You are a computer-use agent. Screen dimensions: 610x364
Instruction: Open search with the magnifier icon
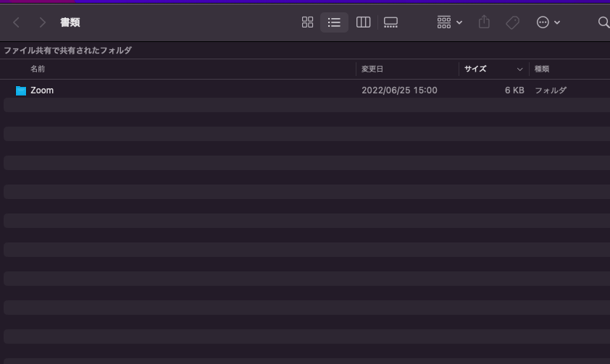(603, 22)
